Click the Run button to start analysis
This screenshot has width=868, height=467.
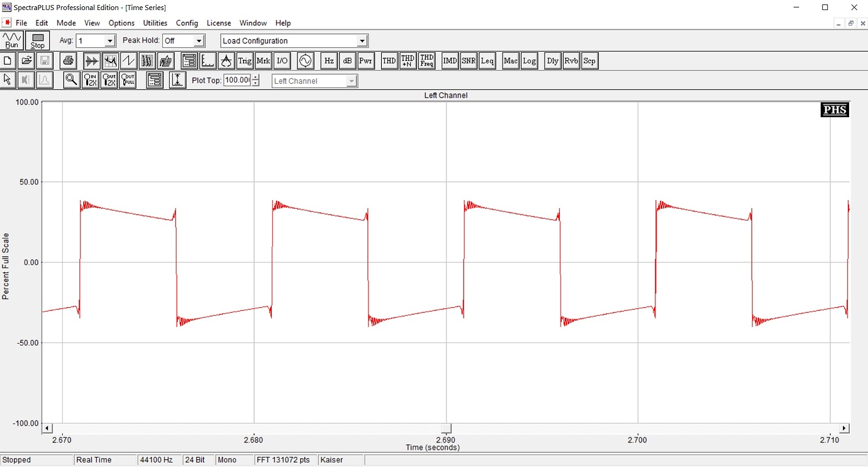pos(12,41)
